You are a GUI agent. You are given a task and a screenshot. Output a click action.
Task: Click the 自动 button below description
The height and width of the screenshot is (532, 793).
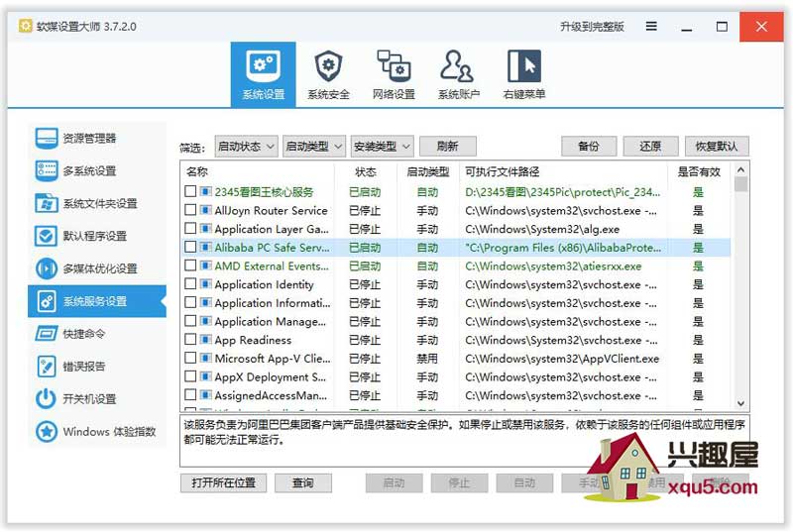coord(524,483)
